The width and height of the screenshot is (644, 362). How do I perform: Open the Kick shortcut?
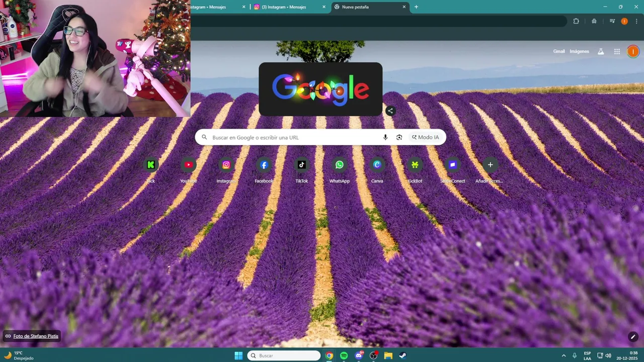[x=150, y=165]
